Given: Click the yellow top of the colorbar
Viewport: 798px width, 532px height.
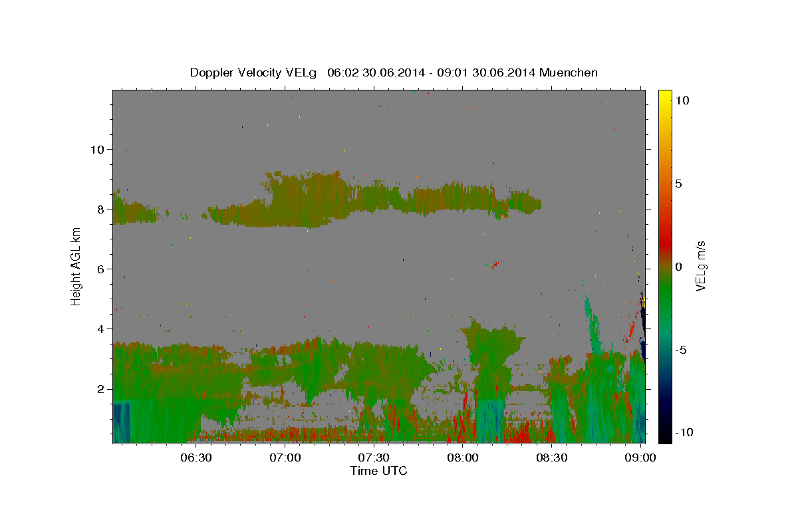Looking at the screenshot, I should click(x=665, y=96).
